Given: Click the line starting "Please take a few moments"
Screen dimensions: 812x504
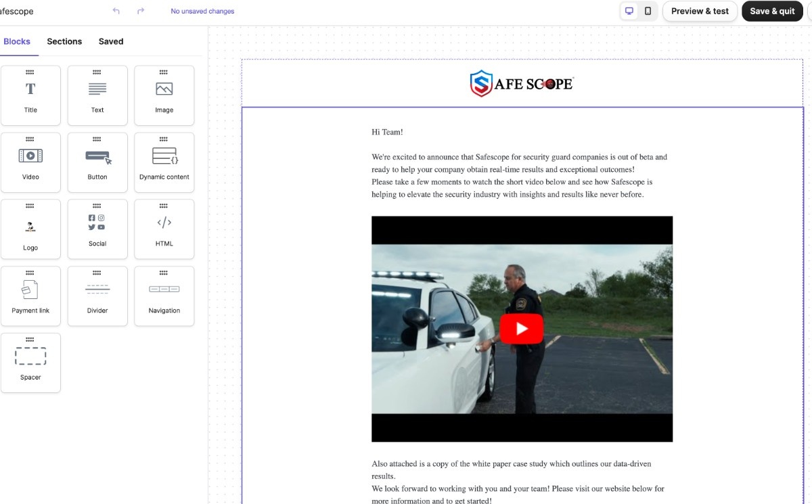Looking at the screenshot, I should tap(512, 188).
